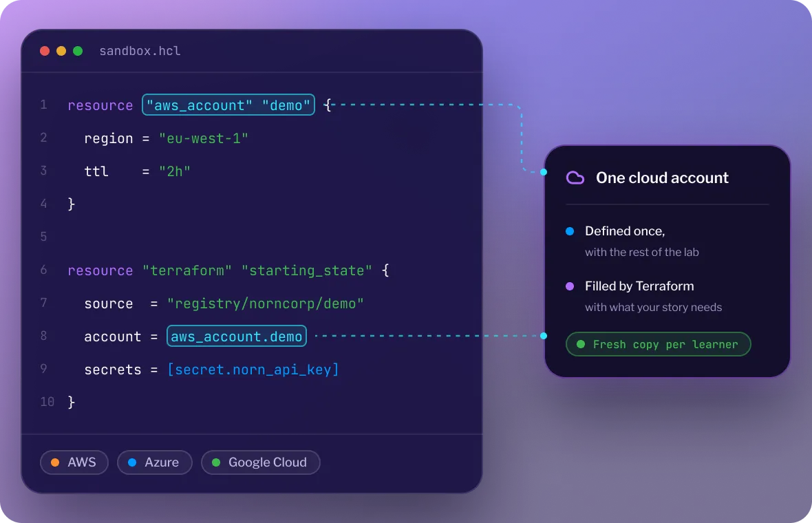Click the "terraform" resource type string
This screenshot has height=523, width=812.
coord(187,270)
